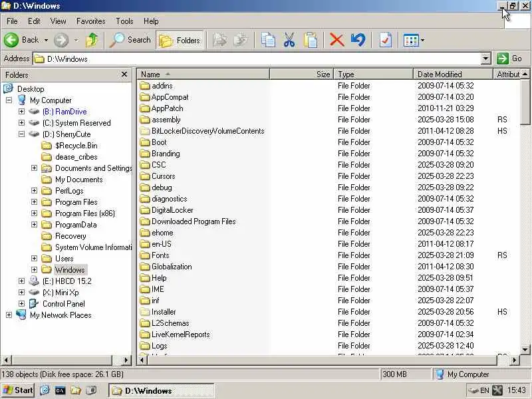The height and width of the screenshot is (399, 532).
Task: Select $Recycle.Bin in the tree
Action: (76, 146)
